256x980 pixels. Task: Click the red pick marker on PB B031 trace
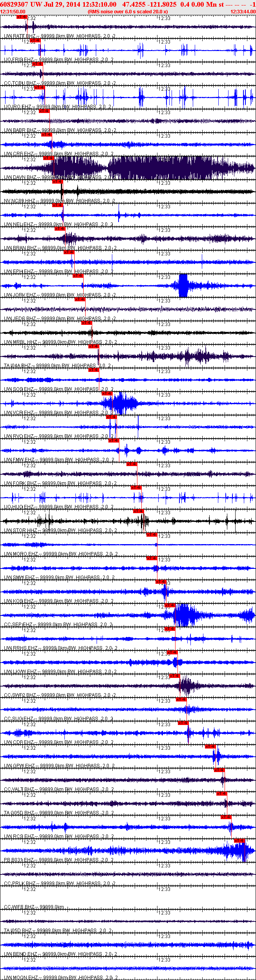[x=240, y=841]
